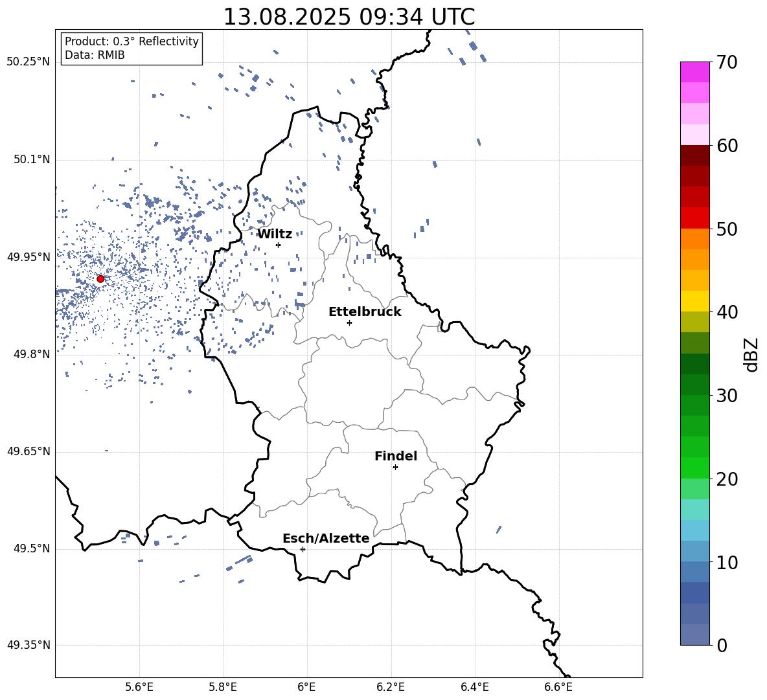This screenshot has width=767, height=700.
Task: Click the yellow colorbar segment at 40
Action: pos(695,301)
